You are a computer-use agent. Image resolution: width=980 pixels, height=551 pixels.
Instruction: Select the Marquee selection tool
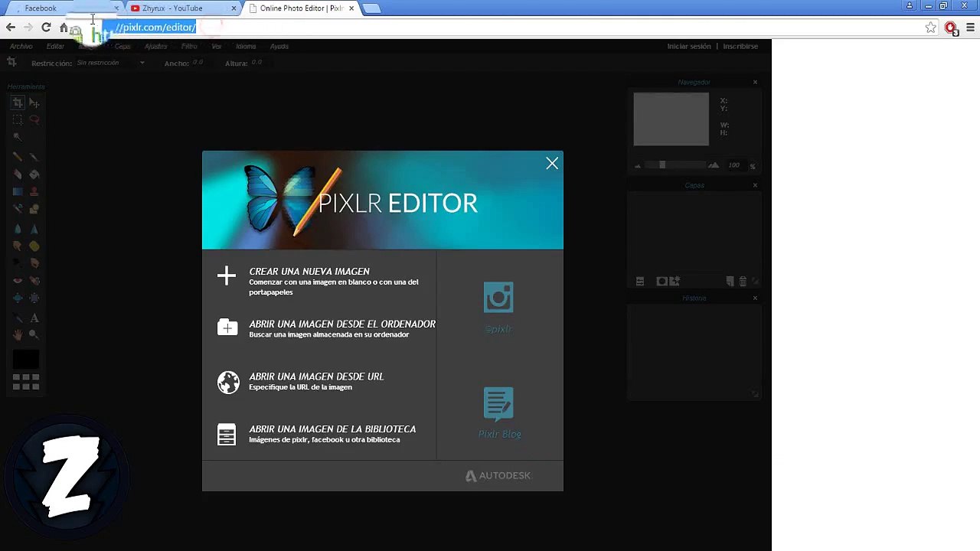18,119
